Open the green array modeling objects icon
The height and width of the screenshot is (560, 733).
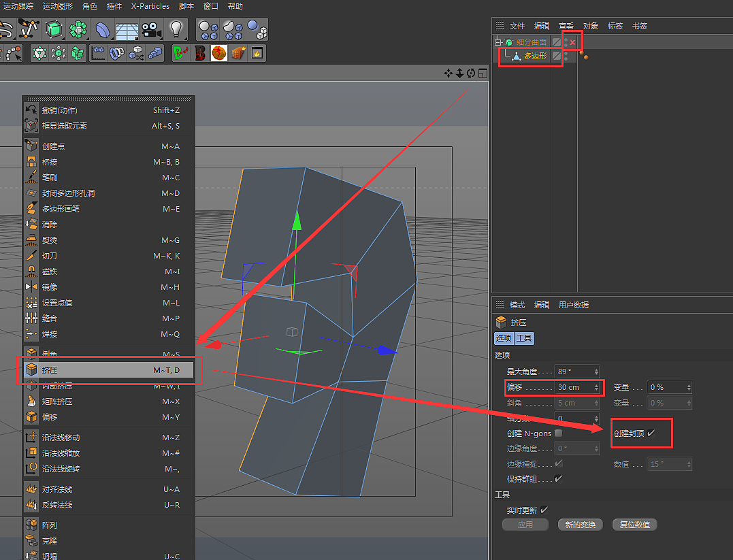(78, 29)
